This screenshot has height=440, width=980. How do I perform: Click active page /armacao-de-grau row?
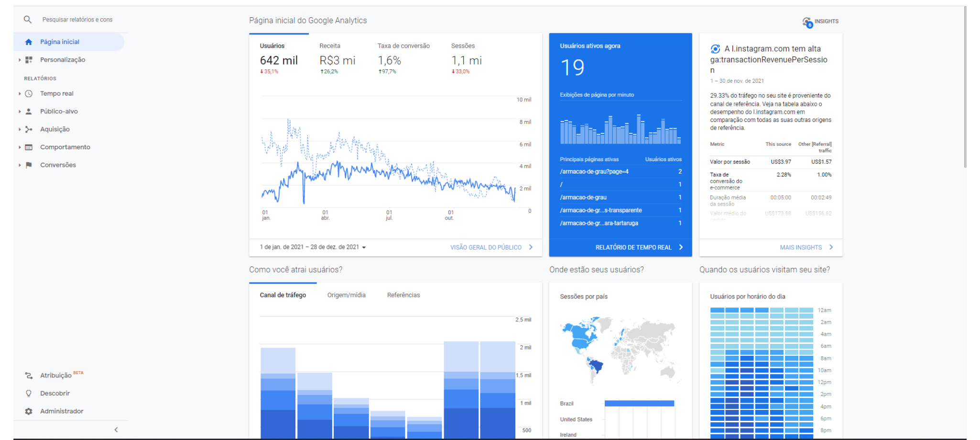pos(621,198)
